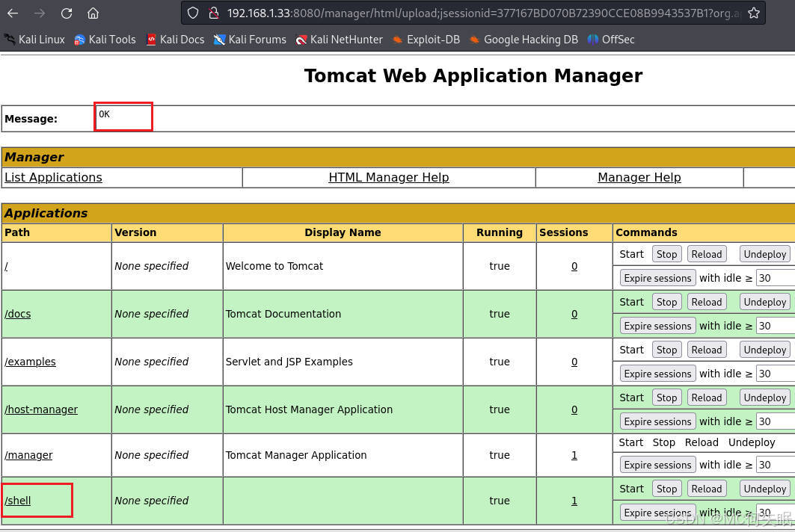This screenshot has width=795, height=532.
Task: Click idle minutes field for /examples
Action: point(776,374)
